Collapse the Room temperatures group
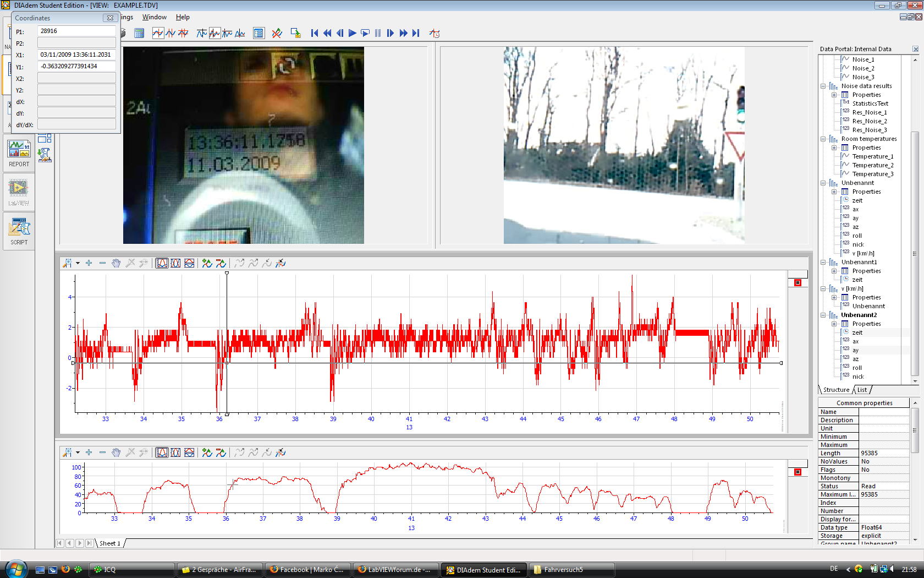 (823, 139)
